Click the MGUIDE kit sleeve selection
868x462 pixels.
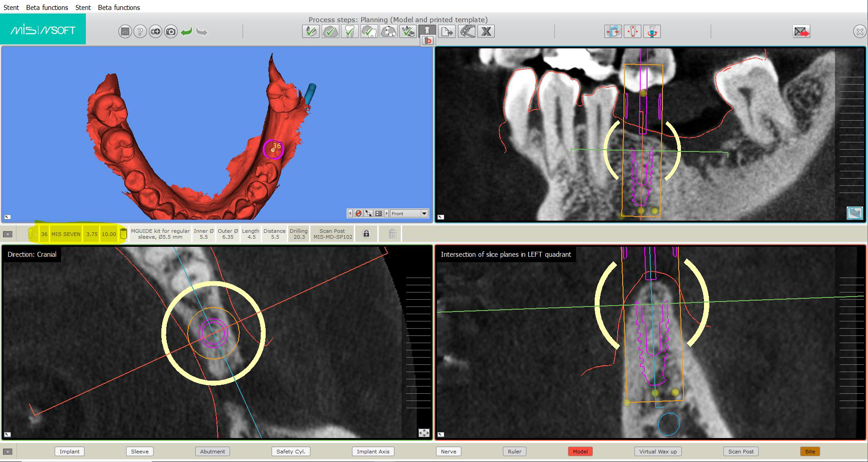[x=160, y=234]
